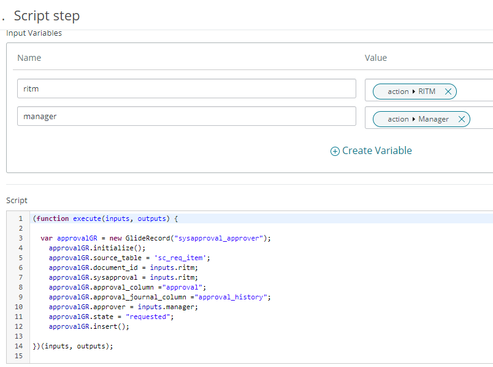Click the source_table sc_req_item line
493x367 pixels.
tap(129, 258)
